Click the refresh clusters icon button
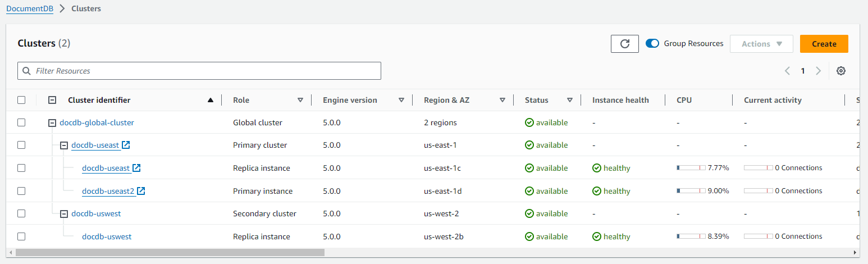Screen dimensions: 868x264 [x=624, y=44]
